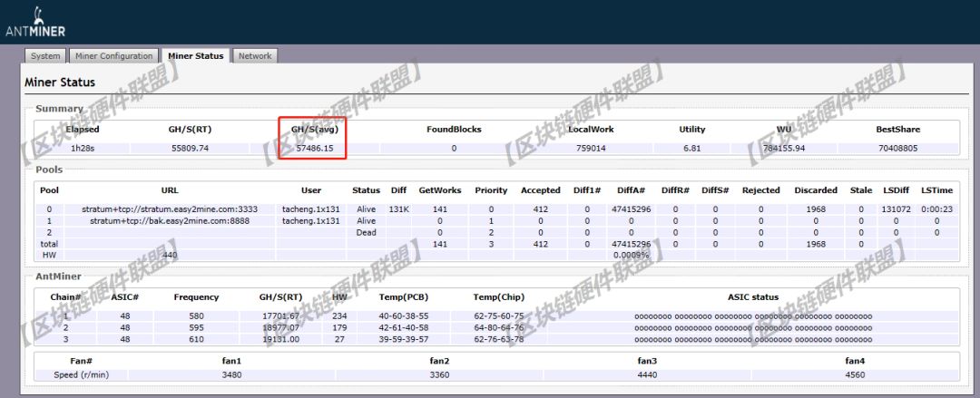
Task: Click the ANTMINER logo
Action: [x=35, y=23]
